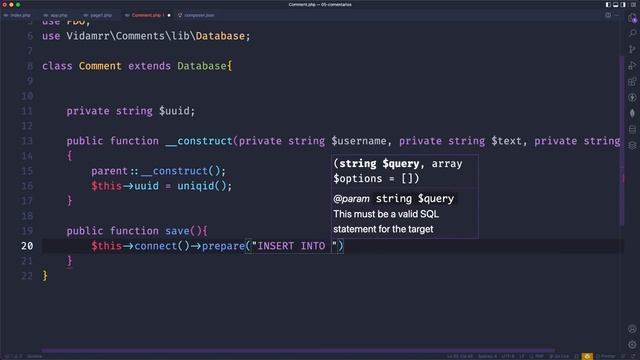
Task: Click '__construct' on line 13
Action: (199, 141)
